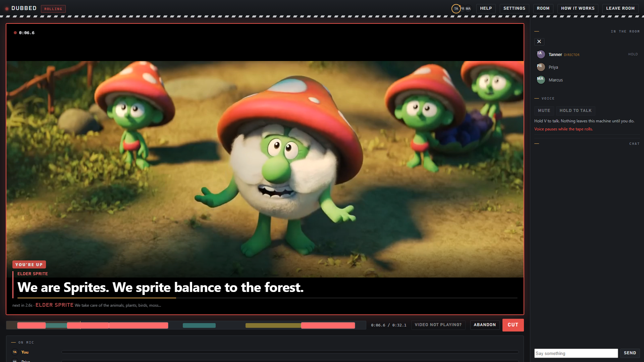This screenshot has width=644, height=362.
Task: Click the VOICE section heading
Action: [x=548, y=99]
